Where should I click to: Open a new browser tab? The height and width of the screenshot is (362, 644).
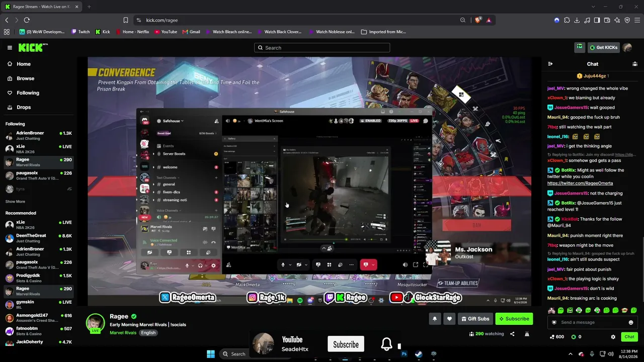coord(89,7)
